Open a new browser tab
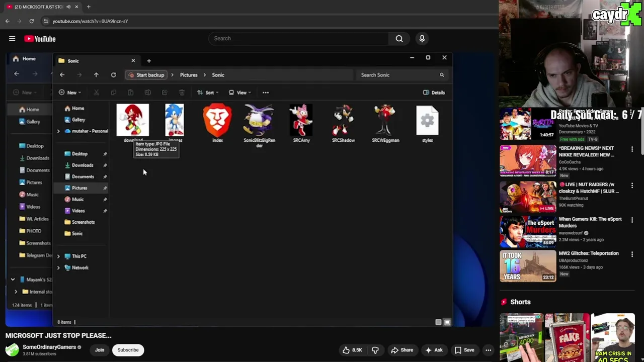Image resolution: width=644 pixels, height=362 pixels. 89,7
